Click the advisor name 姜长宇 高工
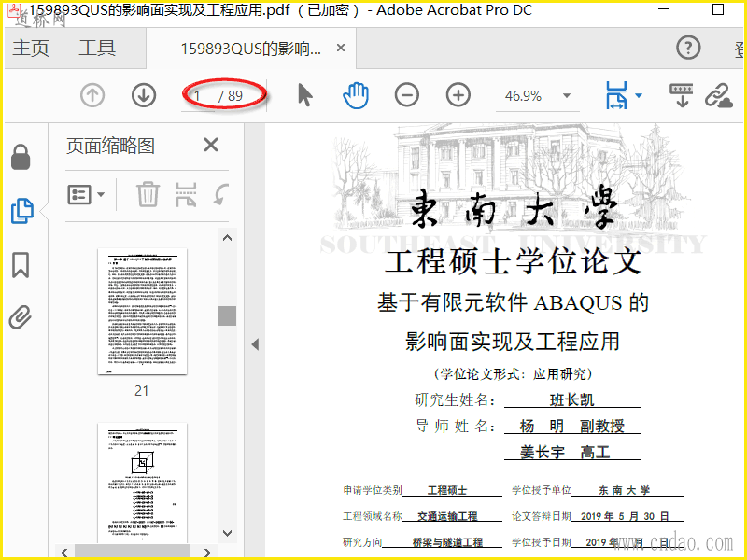 (x=565, y=452)
